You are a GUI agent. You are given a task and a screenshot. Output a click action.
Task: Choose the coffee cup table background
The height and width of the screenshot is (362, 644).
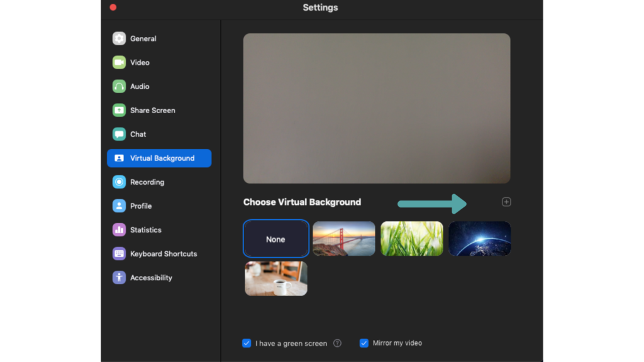276,278
